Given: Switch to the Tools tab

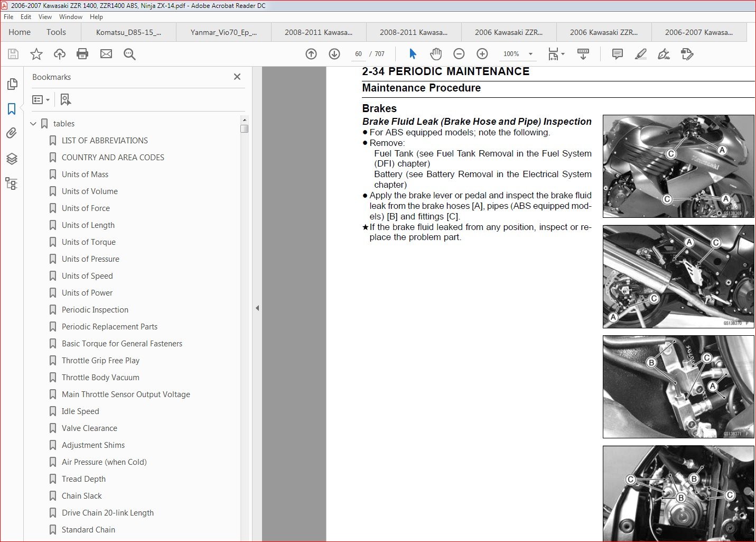Looking at the screenshot, I should 56,32.
